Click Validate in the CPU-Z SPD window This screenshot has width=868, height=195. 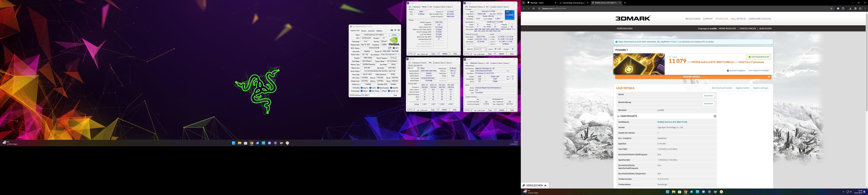pyautogui.click(x=444, y=110)
